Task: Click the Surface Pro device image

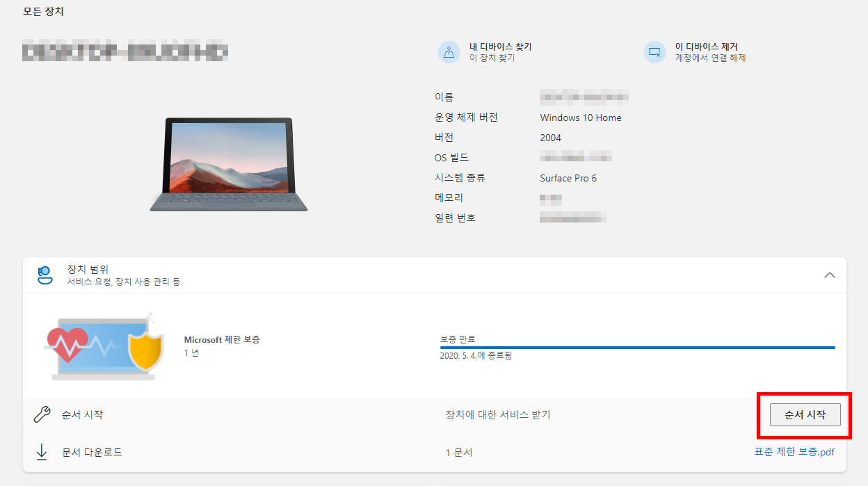Action: point(229,164)
